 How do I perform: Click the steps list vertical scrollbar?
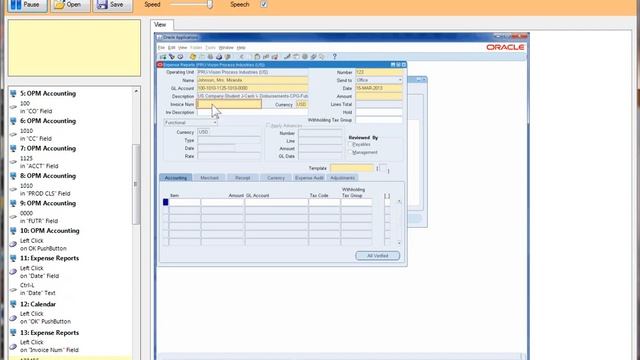click(136, 184)
